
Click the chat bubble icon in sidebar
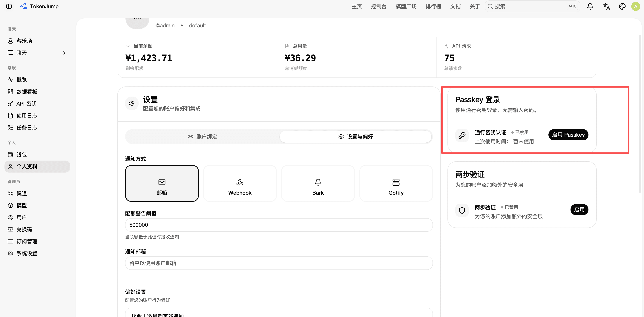[10, 53]
